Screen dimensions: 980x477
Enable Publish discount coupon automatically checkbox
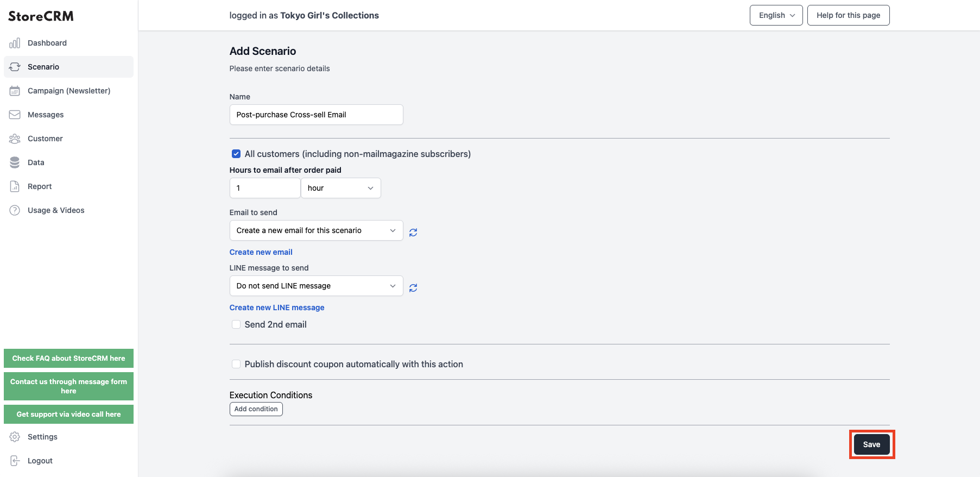pos(236,364)
